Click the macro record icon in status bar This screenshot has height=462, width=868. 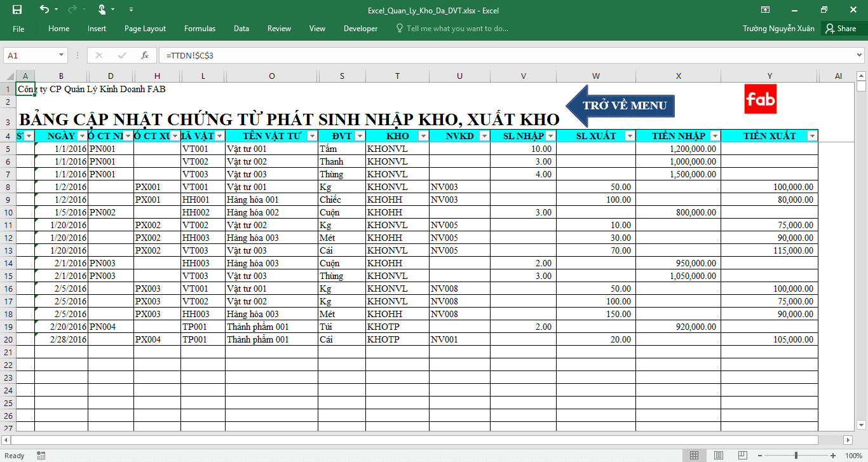pyautogui.click(x=41, y=455)
